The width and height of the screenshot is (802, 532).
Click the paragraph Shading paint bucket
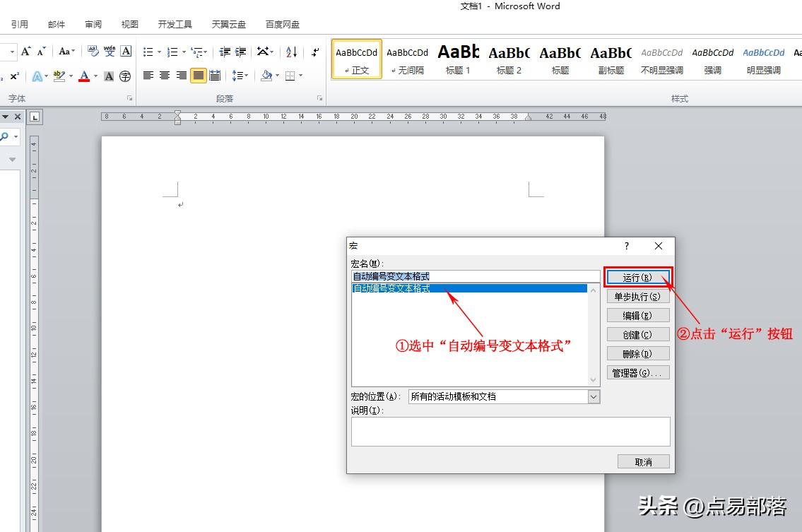point(266,76)
